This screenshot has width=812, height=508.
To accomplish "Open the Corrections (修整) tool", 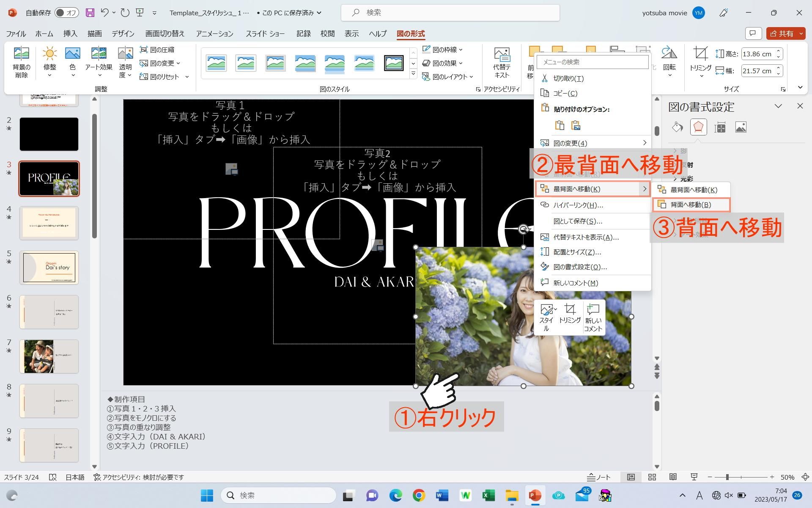I will click(x=49, y=62).
